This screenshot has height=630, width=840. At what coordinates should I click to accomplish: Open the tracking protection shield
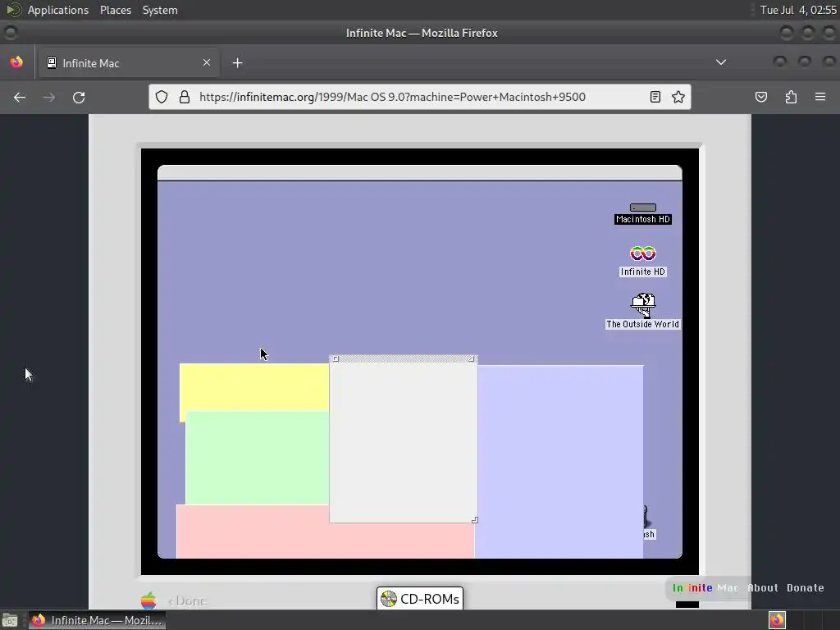tap(162, 97)
